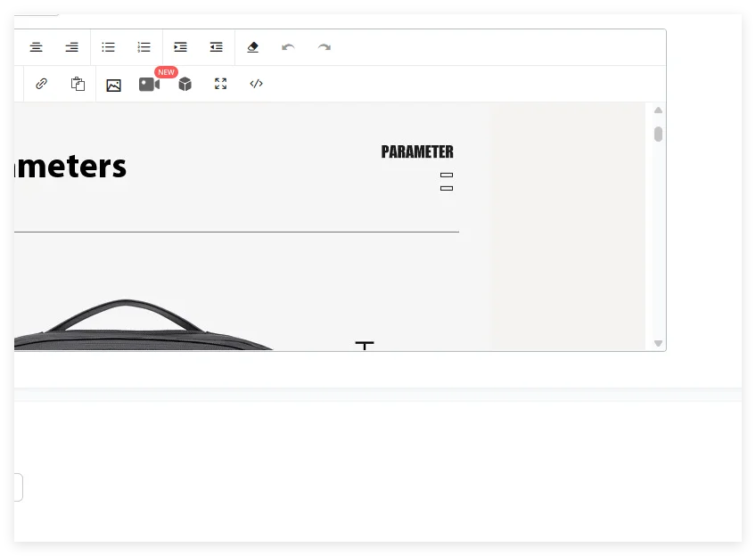
Task: Redo the last edit
Action: (x=324, y=47)
